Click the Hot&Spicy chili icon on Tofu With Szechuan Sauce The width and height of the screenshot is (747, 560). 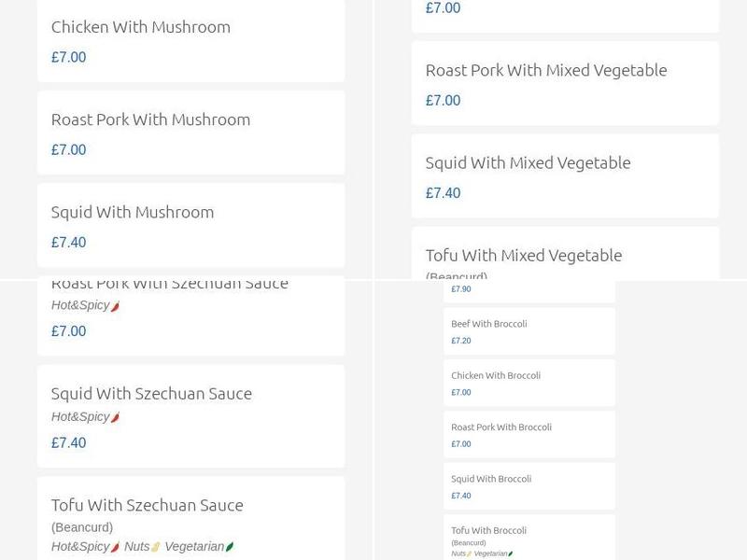point(116,546)
